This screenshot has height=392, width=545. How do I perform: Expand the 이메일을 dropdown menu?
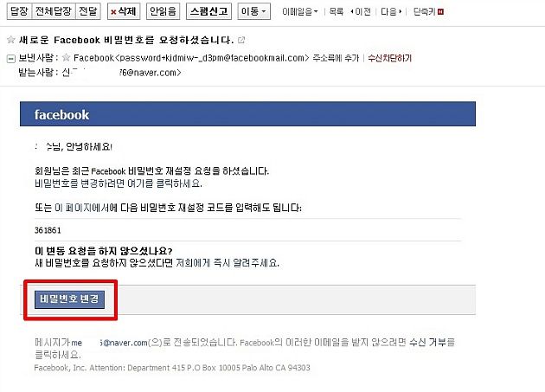tap(300, 12)
